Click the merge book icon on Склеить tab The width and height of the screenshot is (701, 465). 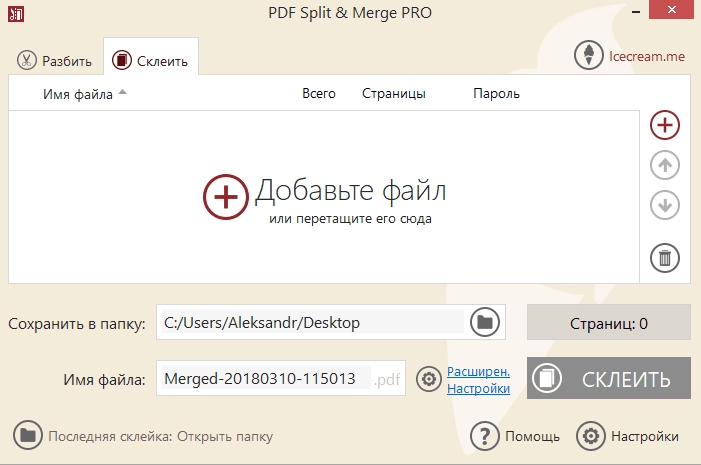122,60
